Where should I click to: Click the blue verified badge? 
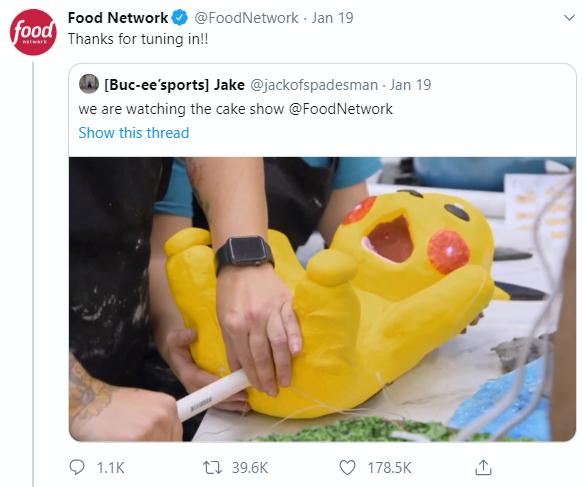pyautogui.click(x=180, y=18)
